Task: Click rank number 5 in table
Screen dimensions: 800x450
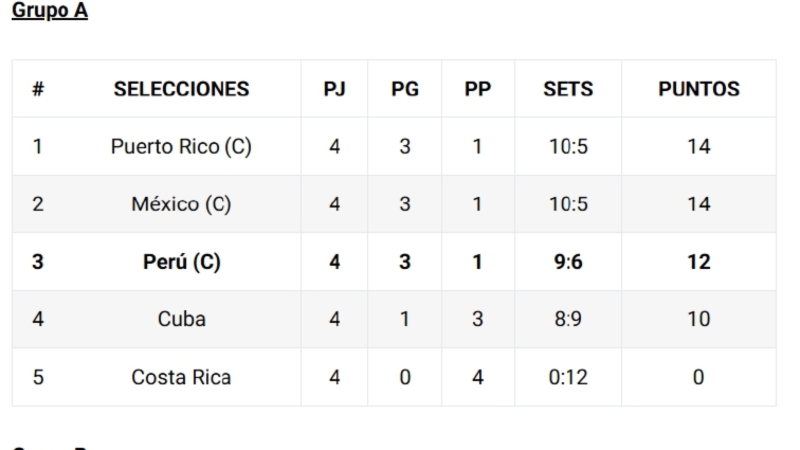Action: (38, 378)
